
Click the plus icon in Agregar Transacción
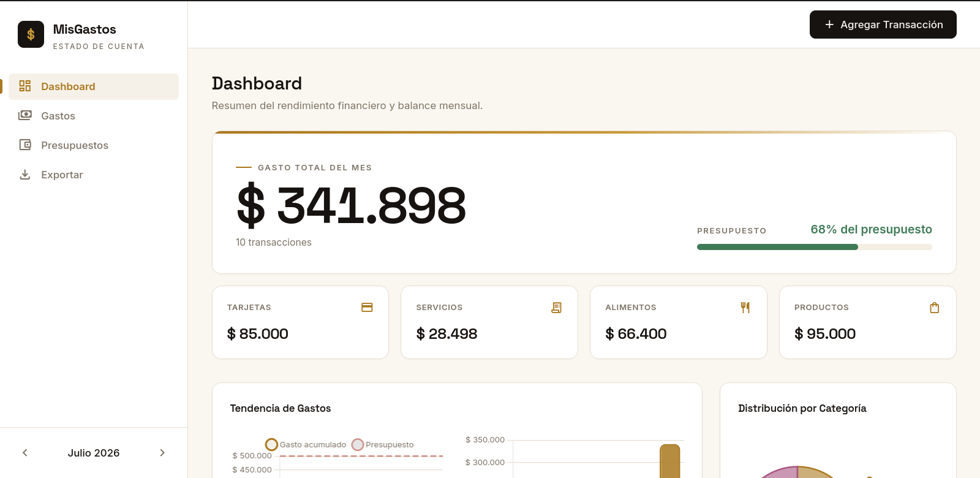[829, 25]
